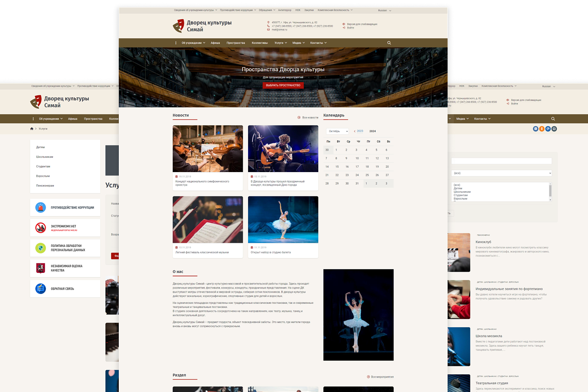
Task: Expand the (все) select box
Action: coord(501,173)
